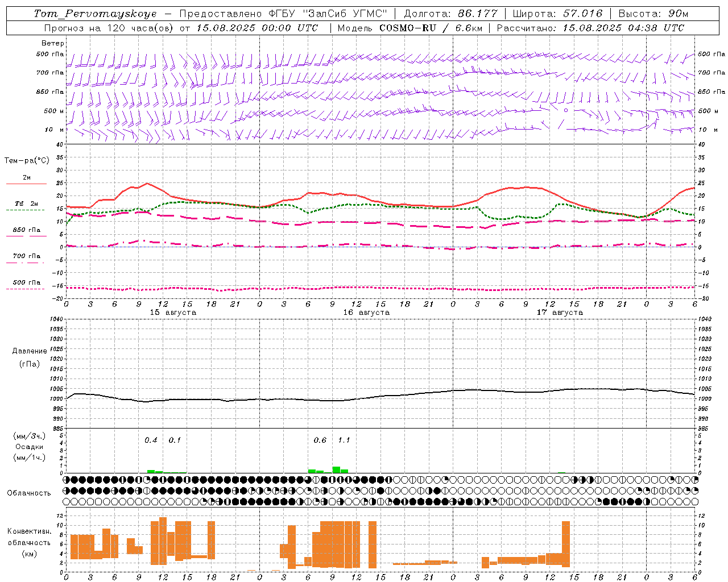Click the 500 м wind level label on left
The width and height of the screenshot is (728, 582).
(54, 111)
